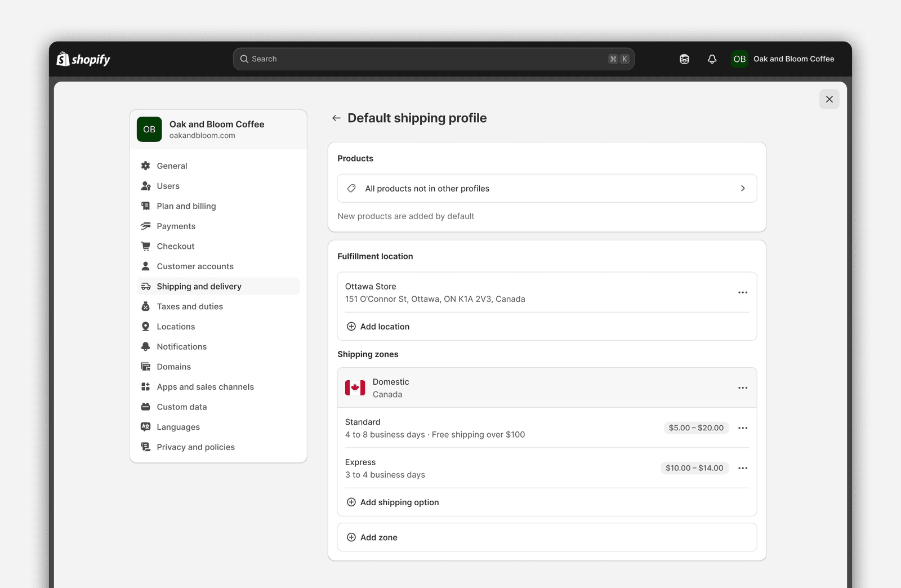Click the search magnifier icon
The image size is (901, 588).
(x=244, y=59)
